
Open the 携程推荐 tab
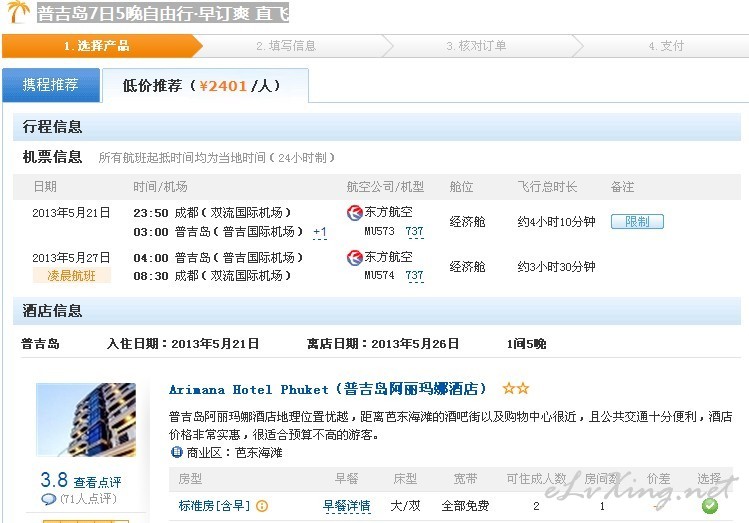point(51,85)
